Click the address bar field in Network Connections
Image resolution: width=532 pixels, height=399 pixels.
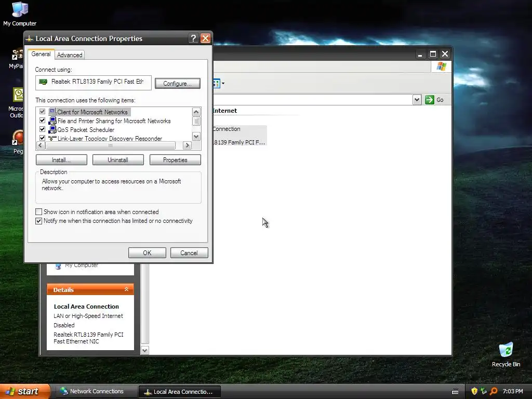[x=312, y=100]
